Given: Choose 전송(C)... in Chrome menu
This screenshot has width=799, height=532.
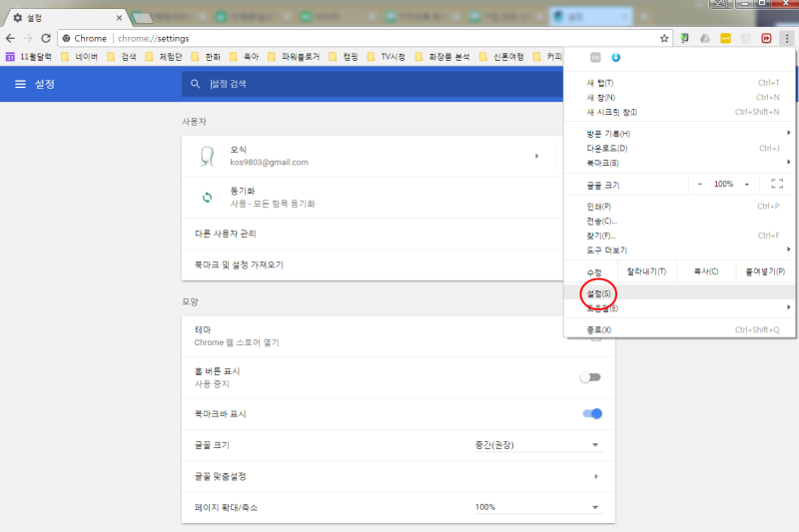Looking at the screenshot, I should click(679, 221).
